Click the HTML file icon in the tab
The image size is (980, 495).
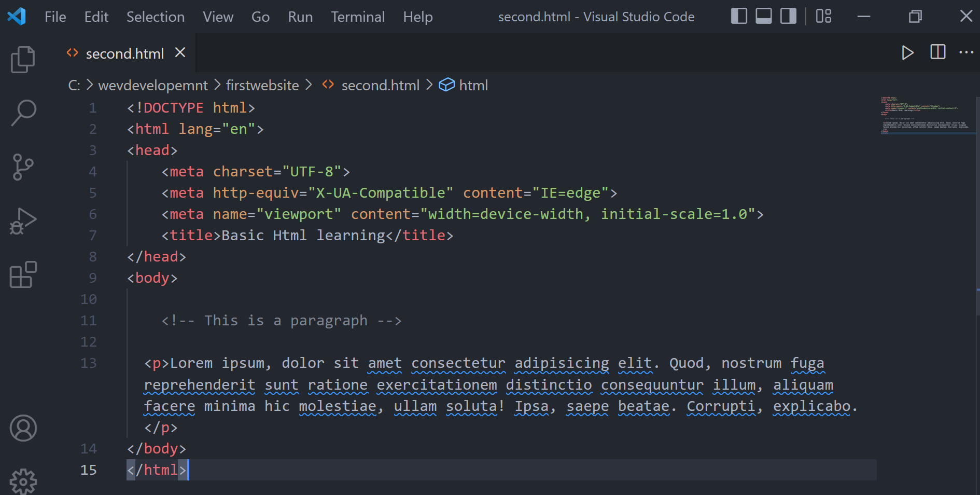[72, 53]
